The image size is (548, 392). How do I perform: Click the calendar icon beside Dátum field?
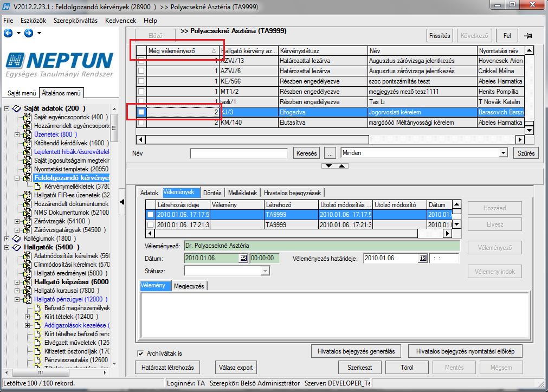click(243, 258)
